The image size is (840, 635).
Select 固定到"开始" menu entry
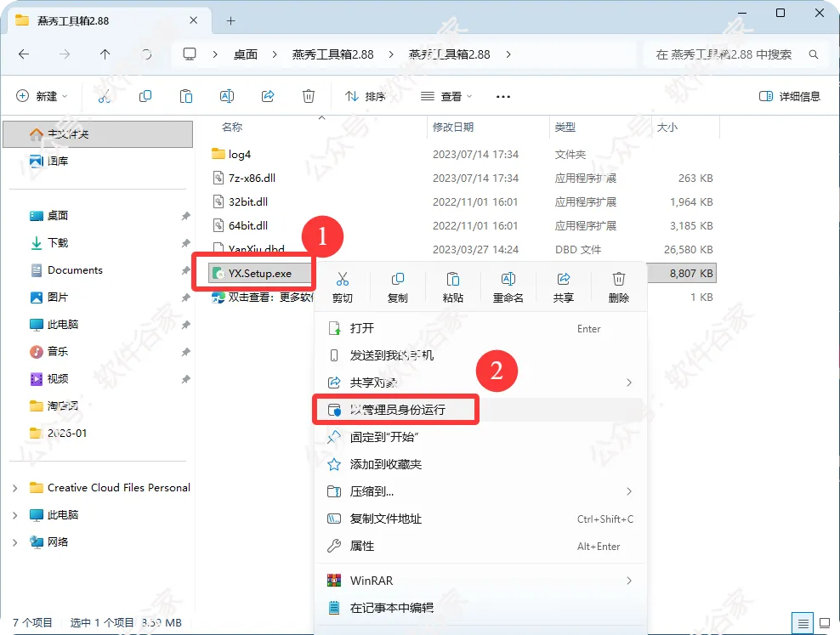point(480,437)
